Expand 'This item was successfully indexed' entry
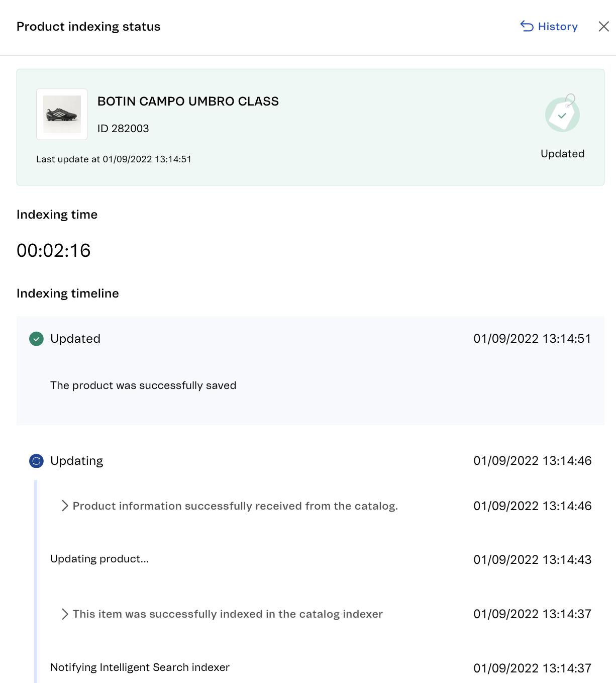Screen dimensions: 616x683 click(65, 614)
